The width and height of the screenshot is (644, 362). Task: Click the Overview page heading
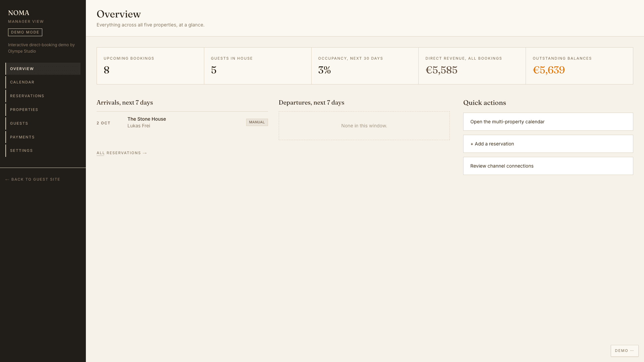(x=119, y=14)
